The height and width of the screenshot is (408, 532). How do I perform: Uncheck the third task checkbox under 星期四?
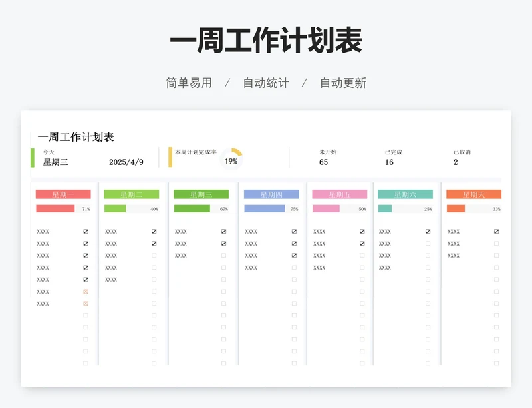point(294,256)
